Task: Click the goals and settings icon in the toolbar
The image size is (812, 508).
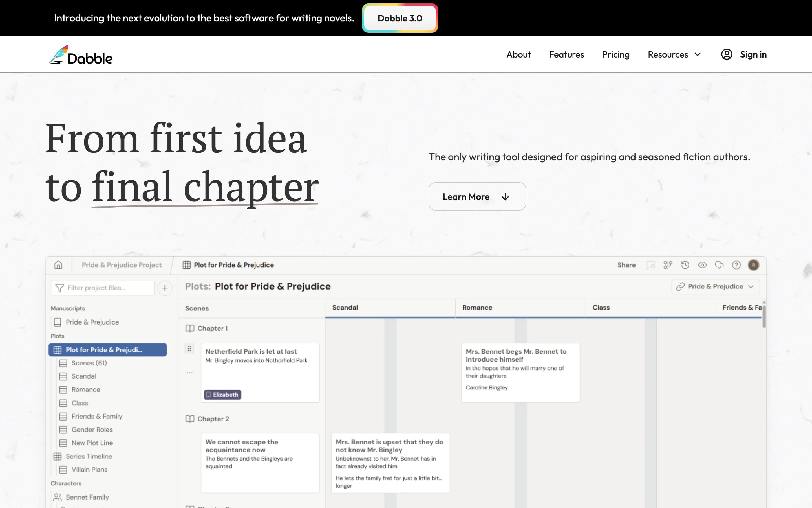Action: pyautogui.click(x=668, y=265)
